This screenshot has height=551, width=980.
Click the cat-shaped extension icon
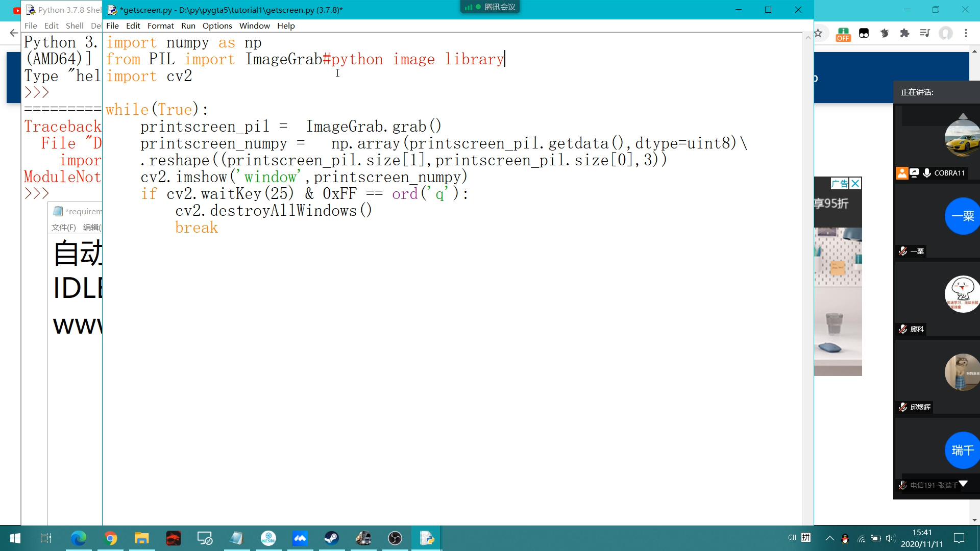[885, 33]
